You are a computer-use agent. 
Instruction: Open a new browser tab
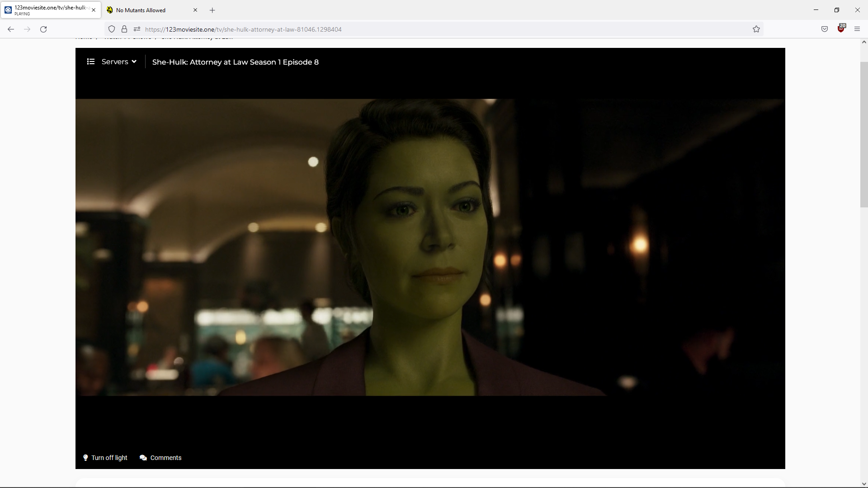point(212,10)
